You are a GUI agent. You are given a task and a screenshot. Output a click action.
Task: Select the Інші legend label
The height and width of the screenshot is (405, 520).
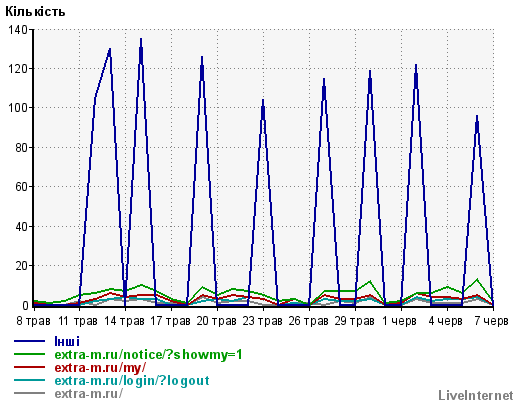67,341
